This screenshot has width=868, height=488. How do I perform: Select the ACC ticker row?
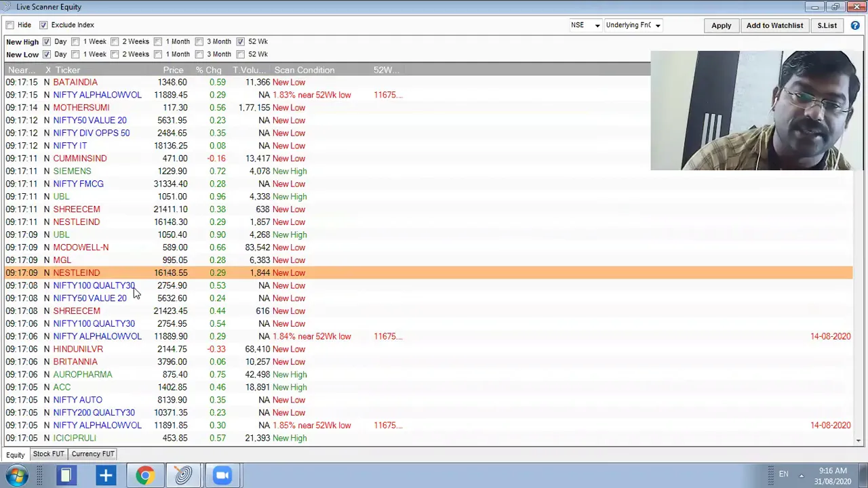(x=428, y=387)
